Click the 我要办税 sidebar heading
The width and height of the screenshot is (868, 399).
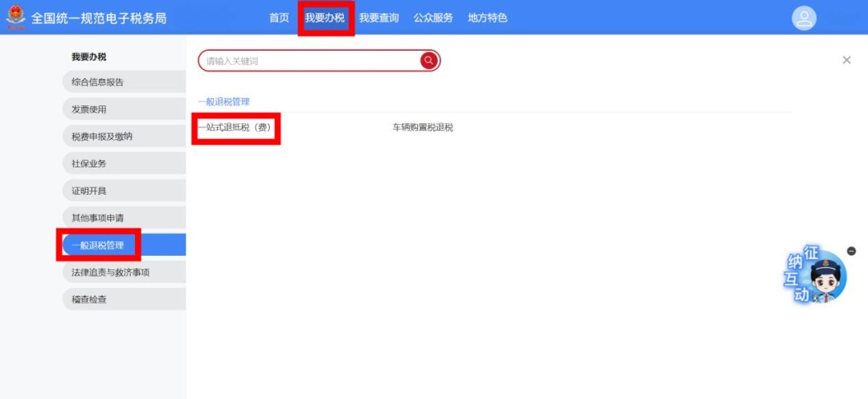coord(88,56)
